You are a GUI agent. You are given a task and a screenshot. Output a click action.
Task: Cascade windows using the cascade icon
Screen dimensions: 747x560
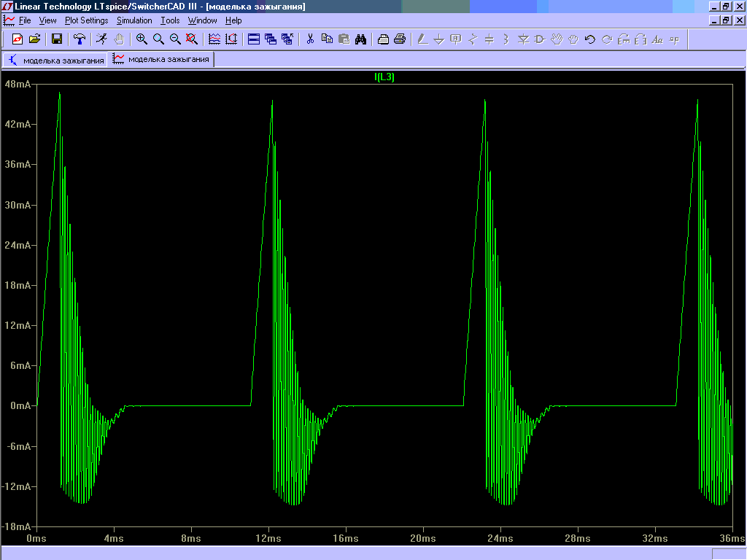click(271, 39)
